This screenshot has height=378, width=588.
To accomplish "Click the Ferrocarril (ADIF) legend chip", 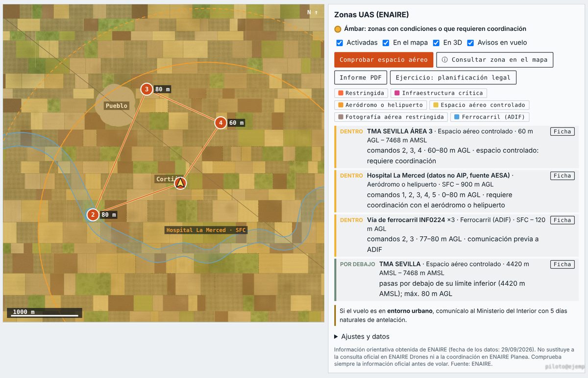I will pos(490,117).
